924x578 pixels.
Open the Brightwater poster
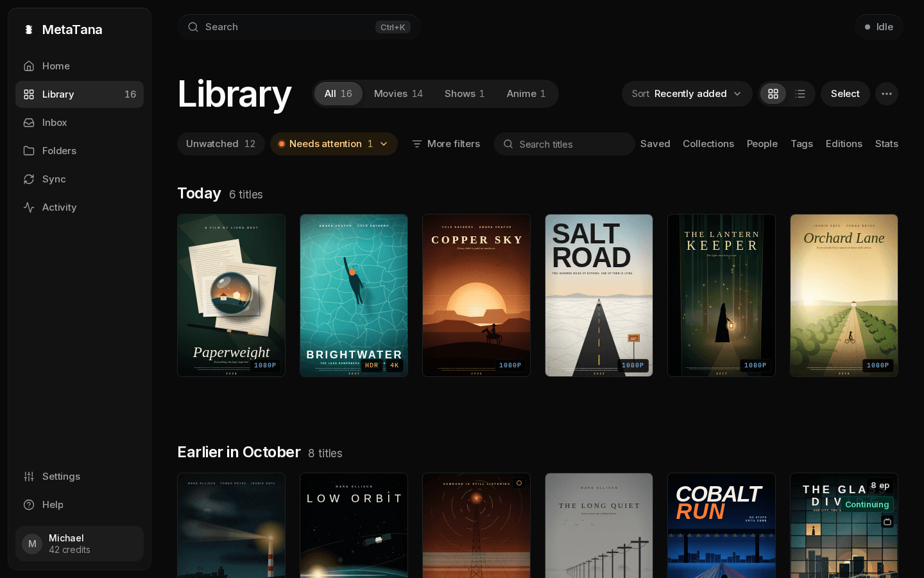[x=354, y=295]
